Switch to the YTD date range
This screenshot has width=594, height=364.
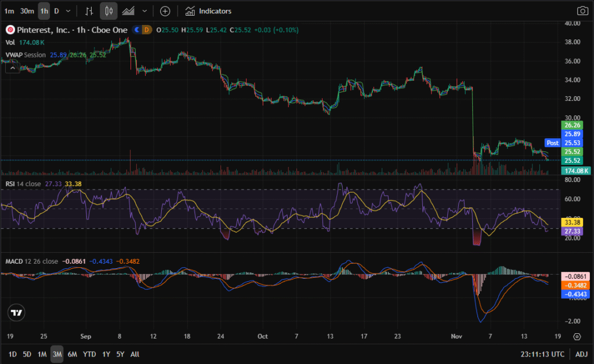[89, 354]
